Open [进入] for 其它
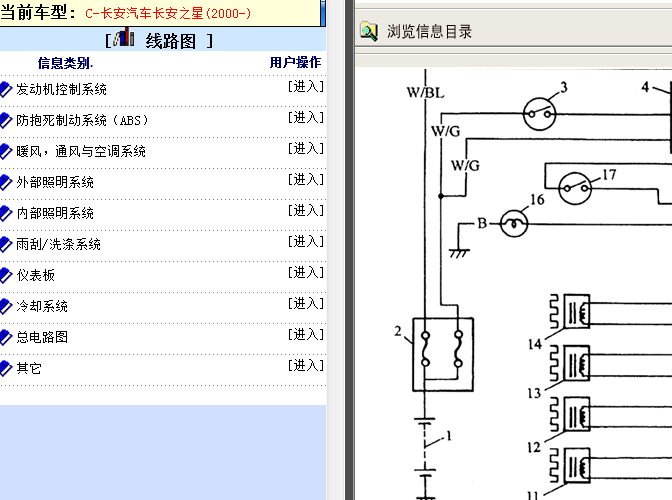This screenshot has height=500, width=672. [306, 365]
